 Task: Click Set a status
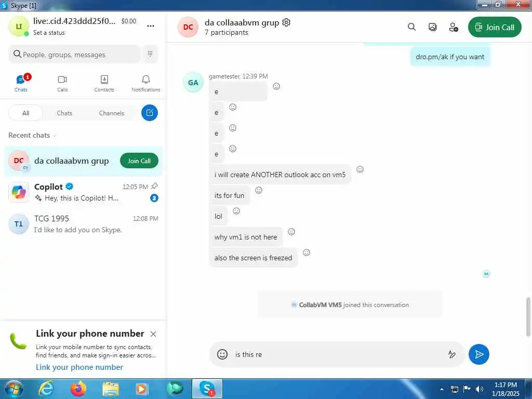click(49, 33)
